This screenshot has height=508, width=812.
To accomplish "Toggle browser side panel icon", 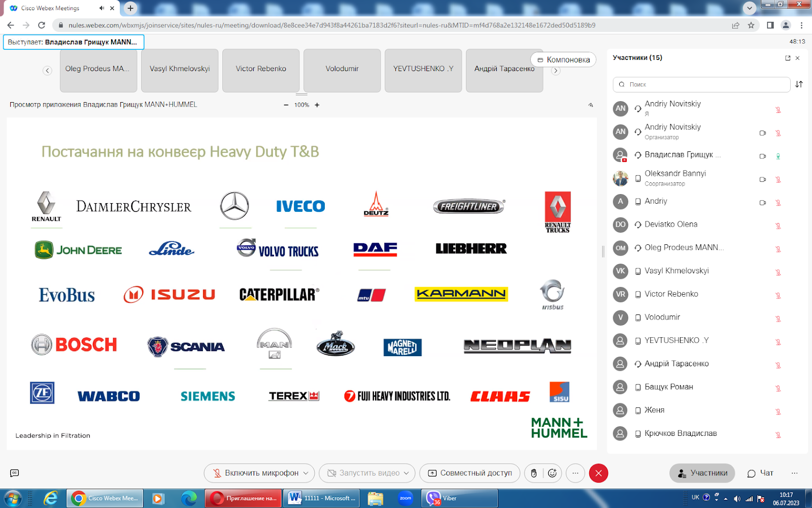I will (770, 25).
